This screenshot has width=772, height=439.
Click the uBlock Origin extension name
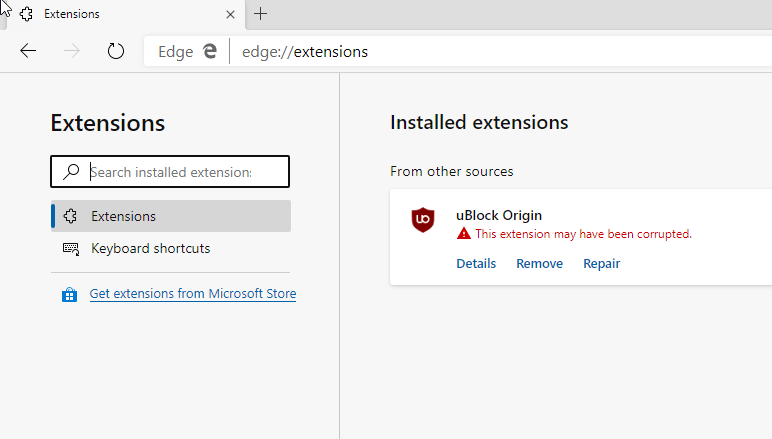(499, 216)
